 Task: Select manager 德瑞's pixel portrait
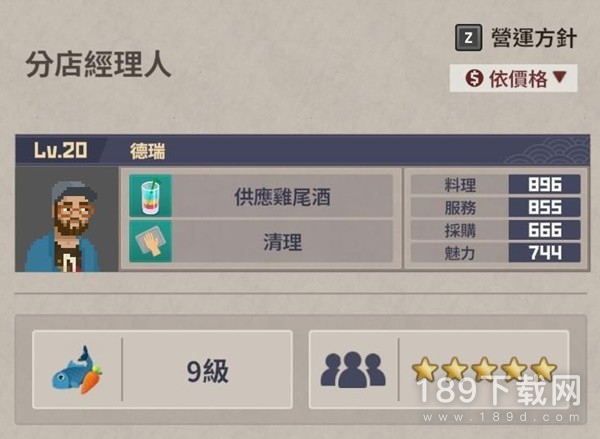point(67,219)
